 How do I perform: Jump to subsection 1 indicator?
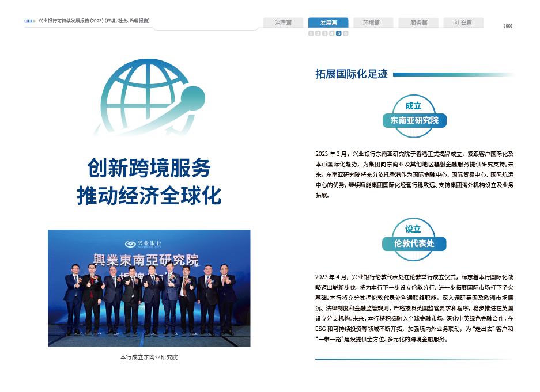[x=311, y=33]
